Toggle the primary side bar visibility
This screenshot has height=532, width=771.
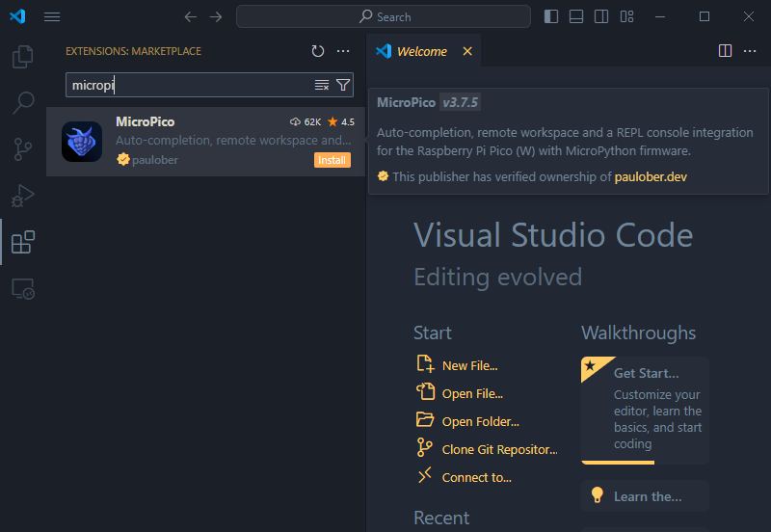[551, 16]
